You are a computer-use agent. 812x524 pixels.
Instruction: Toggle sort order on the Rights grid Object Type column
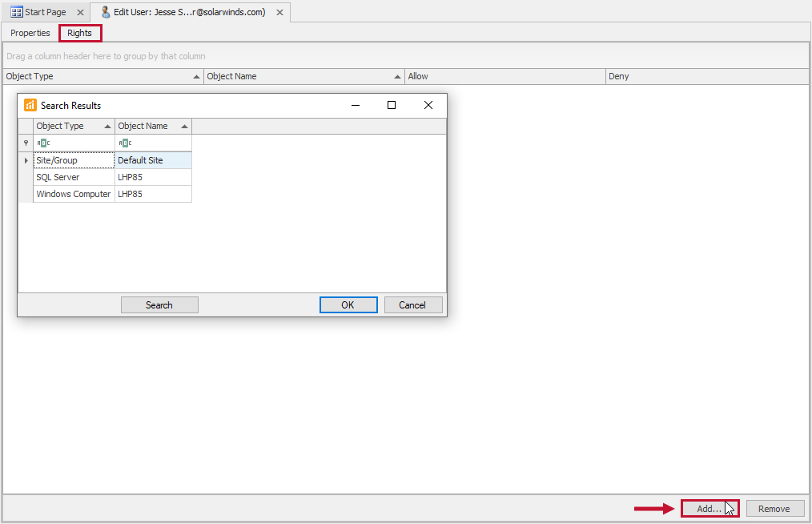tap(196, 75)
